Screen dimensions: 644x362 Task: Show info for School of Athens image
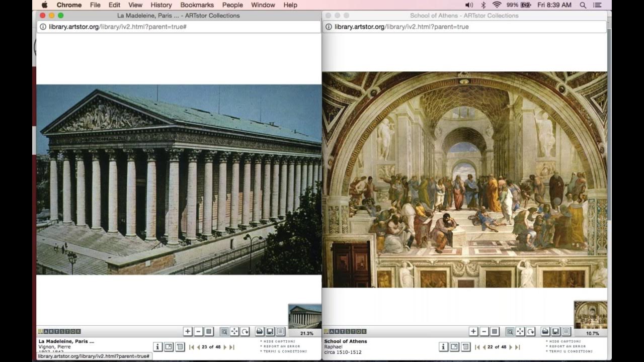pyautogui.click(x=443, y=347)
